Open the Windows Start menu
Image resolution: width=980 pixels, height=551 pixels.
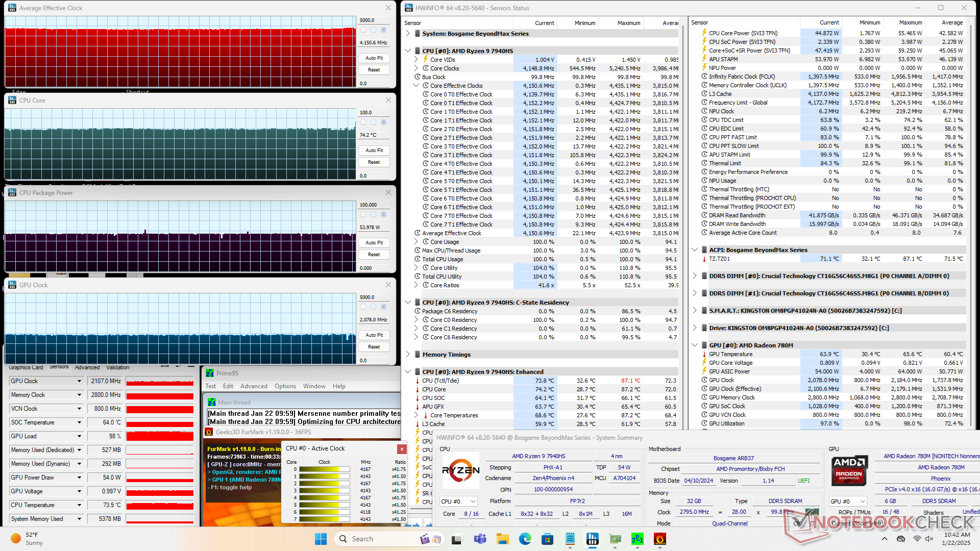(x=321, y=539)
